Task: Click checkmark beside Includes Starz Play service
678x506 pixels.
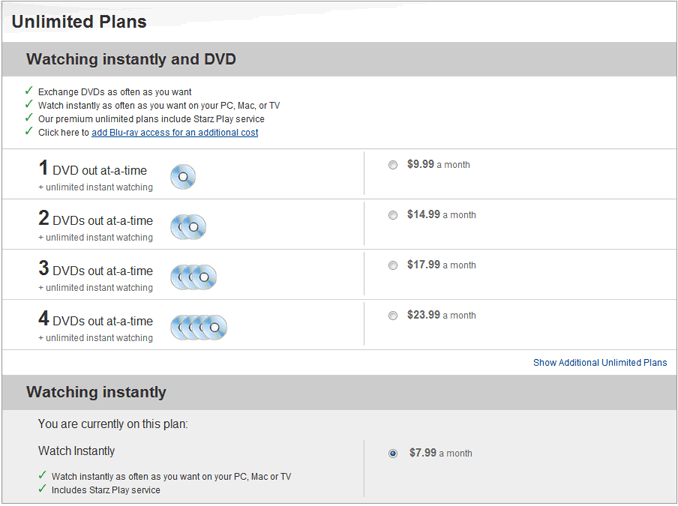Action: (x=42, y=489)
